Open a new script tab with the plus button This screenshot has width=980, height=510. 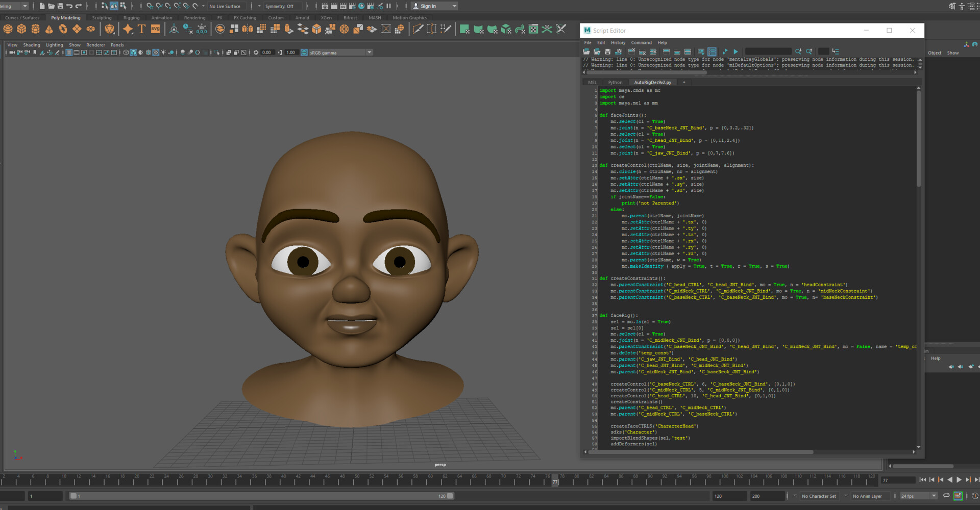pyautogui.click(x=684, y=82)
